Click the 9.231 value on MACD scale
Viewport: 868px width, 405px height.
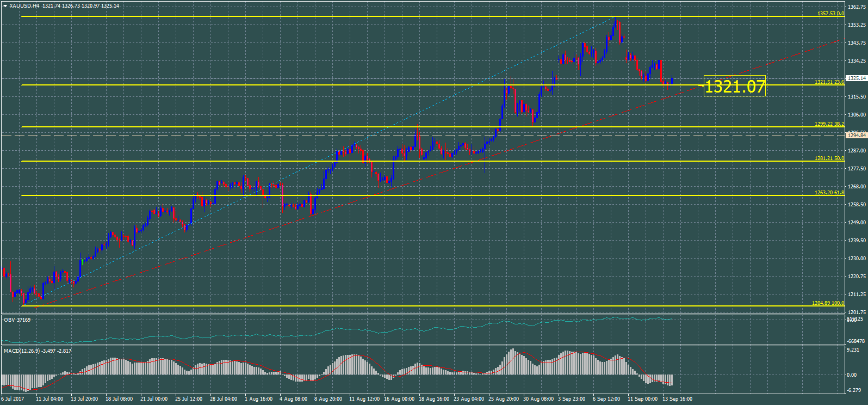pyautogui.click(x=854, y=350)
